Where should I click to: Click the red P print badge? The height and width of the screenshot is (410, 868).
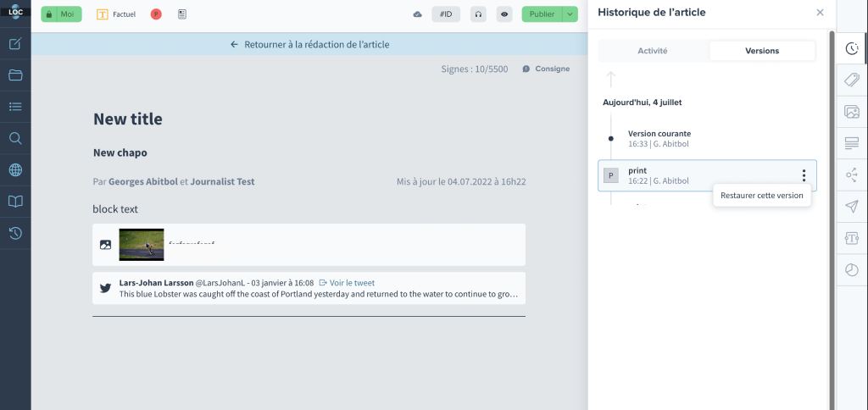coord(156,14)
